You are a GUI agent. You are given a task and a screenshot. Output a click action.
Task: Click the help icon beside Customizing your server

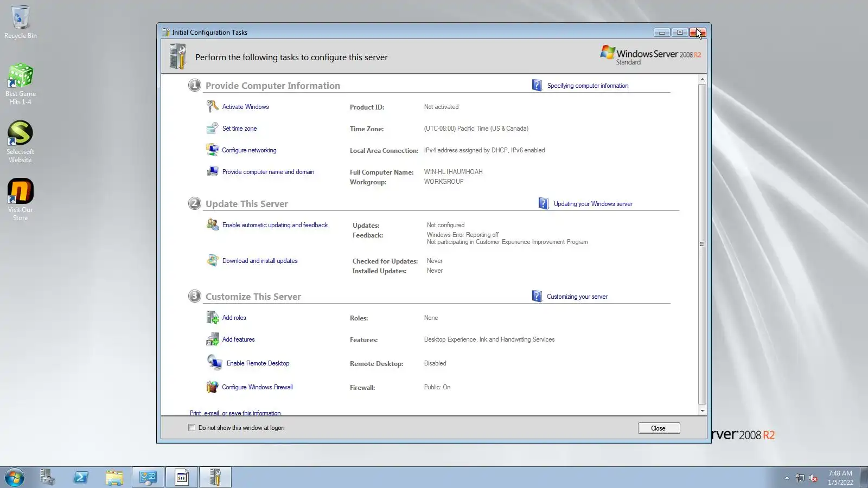[x=537, y=296]
